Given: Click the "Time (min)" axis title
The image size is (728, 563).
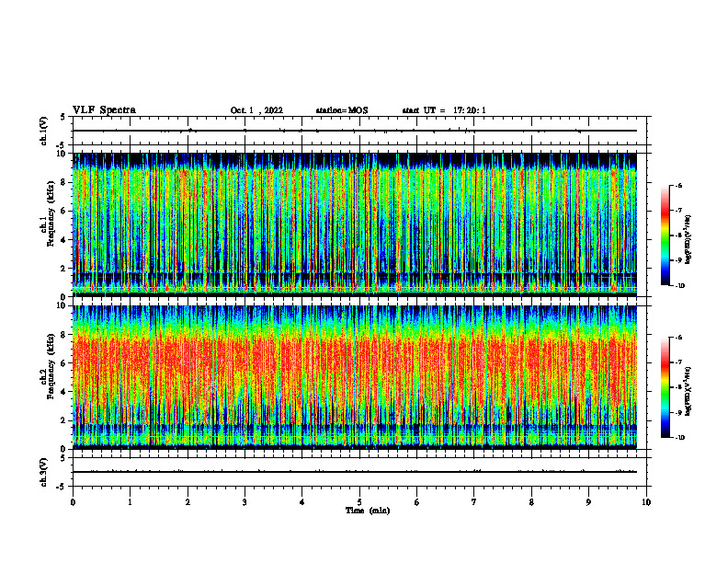Looking at the screenshot, I should (x=368, y=511).
